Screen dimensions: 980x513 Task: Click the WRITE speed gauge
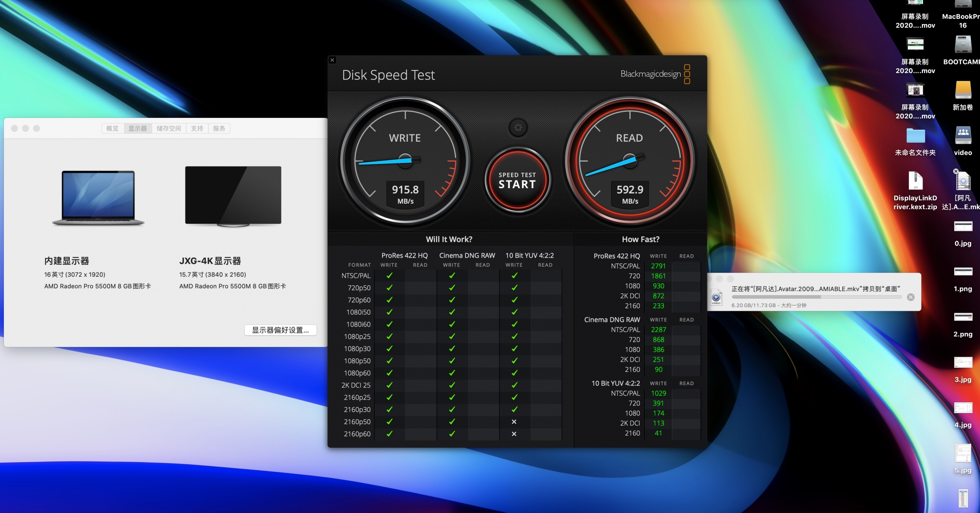click(x=405, y=160)
